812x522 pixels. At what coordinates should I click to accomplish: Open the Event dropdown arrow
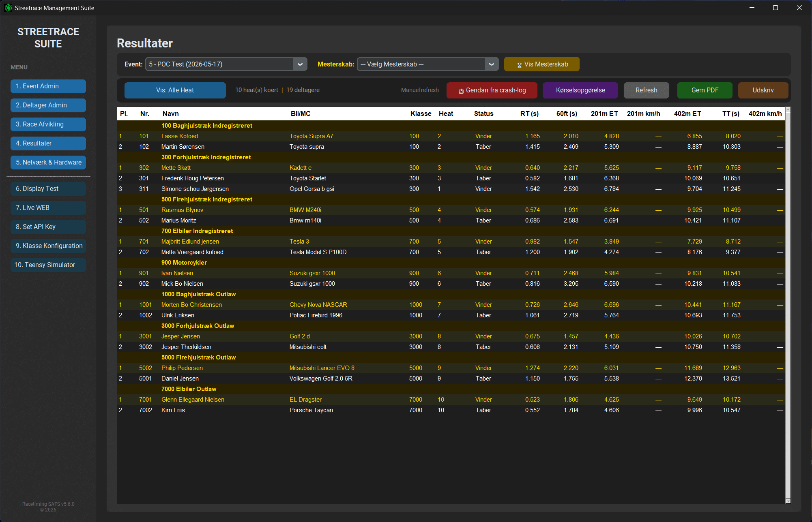coord(300,64)
